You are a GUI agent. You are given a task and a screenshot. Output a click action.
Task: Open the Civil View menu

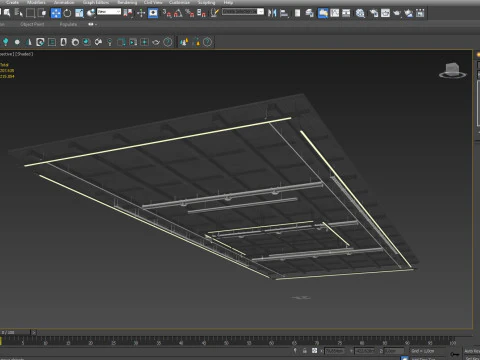coord(153,2)
